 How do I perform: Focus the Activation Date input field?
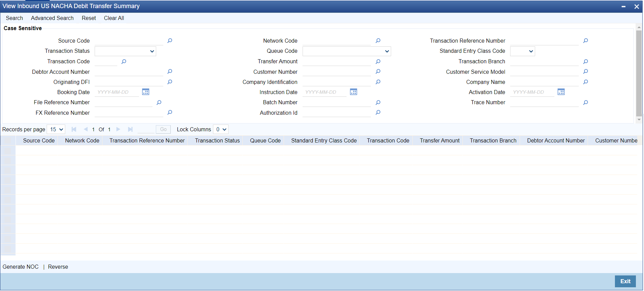click(532, 92)
